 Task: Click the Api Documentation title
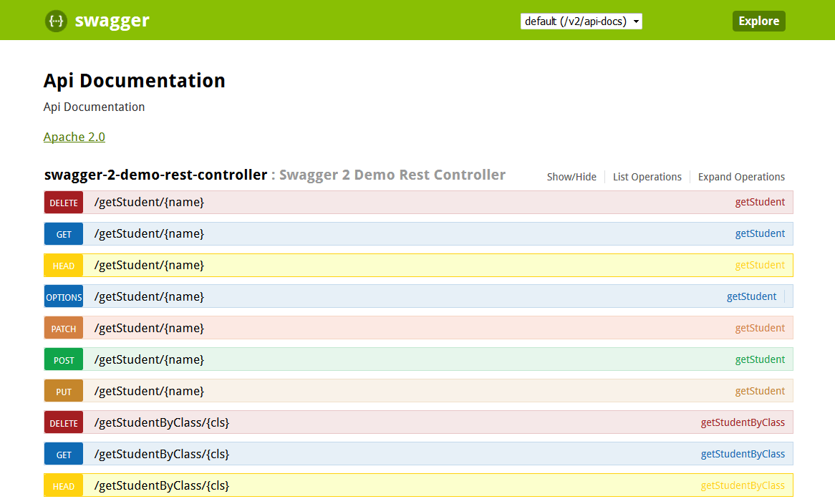point(134,80)
